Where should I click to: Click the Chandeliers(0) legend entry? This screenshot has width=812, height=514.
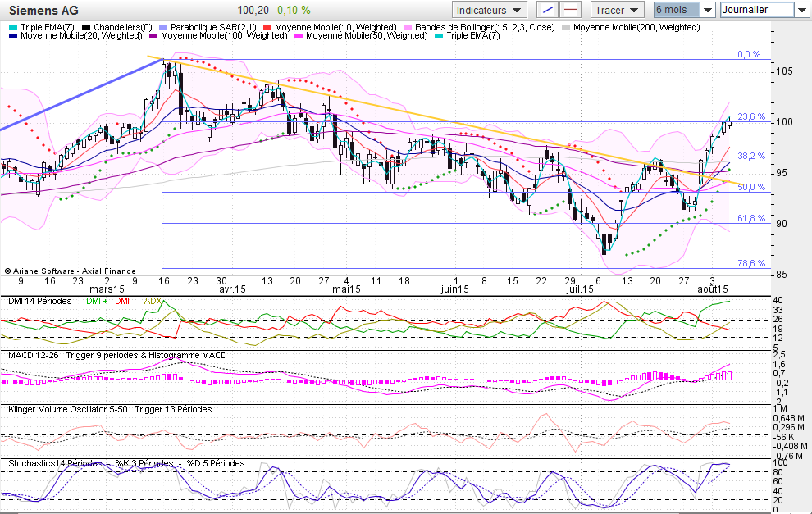tap(123, 27)
